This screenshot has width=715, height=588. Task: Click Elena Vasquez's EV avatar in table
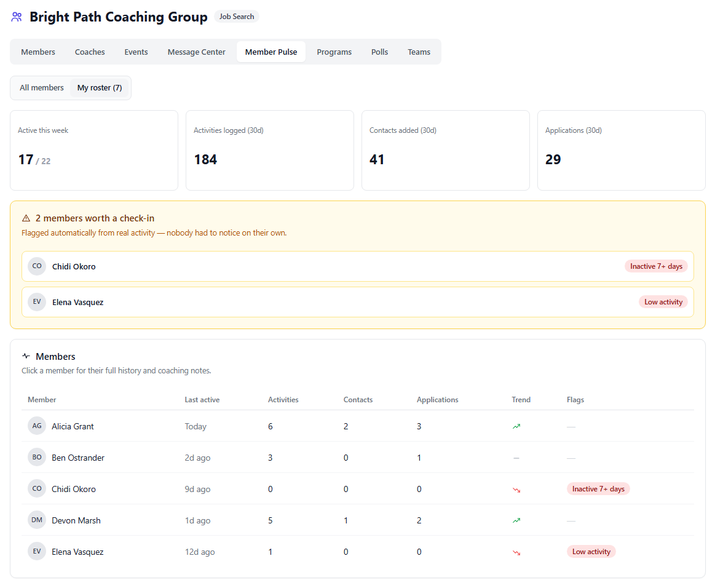[x=37, y=552]
